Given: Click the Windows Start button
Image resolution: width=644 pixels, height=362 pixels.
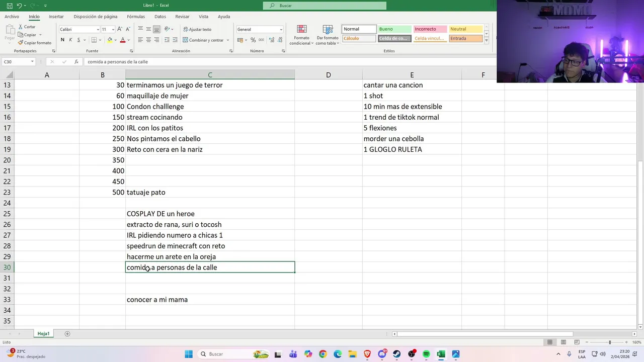Looking at the screenshot, I should click(189, 354).
